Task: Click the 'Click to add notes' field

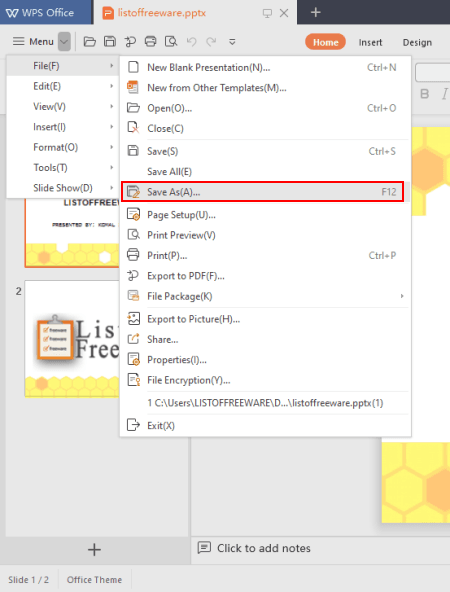Action: [x=264, y=548]
